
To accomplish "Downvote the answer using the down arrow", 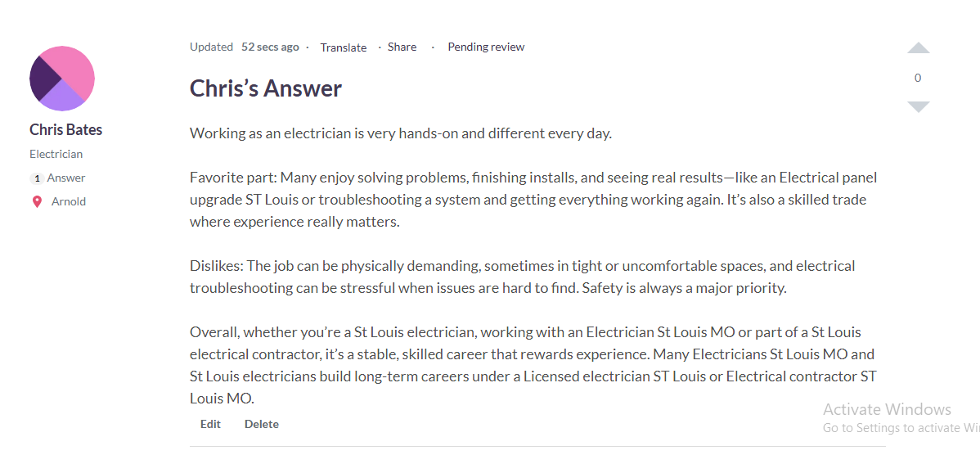I will [918, 107].
